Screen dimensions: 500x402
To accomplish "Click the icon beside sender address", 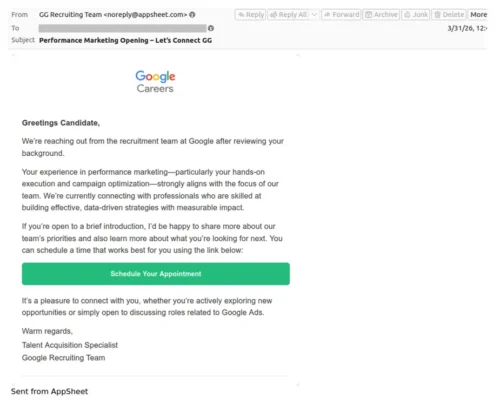I will point(192,15).
